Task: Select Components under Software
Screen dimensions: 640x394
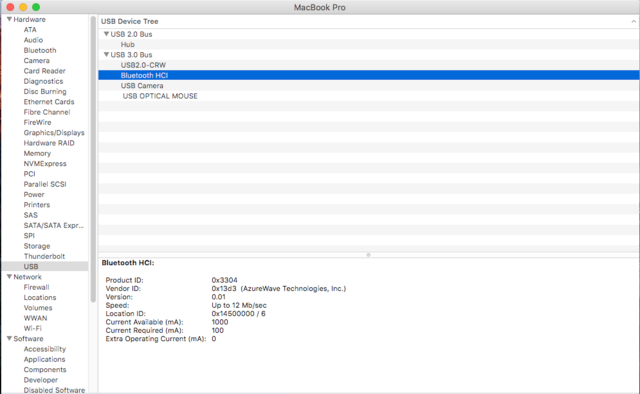Action: click(45, 370)
